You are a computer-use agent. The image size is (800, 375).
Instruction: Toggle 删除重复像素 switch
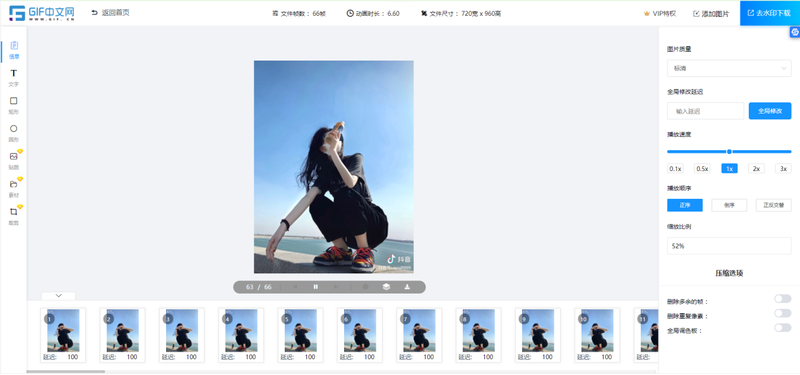point(783,313)
